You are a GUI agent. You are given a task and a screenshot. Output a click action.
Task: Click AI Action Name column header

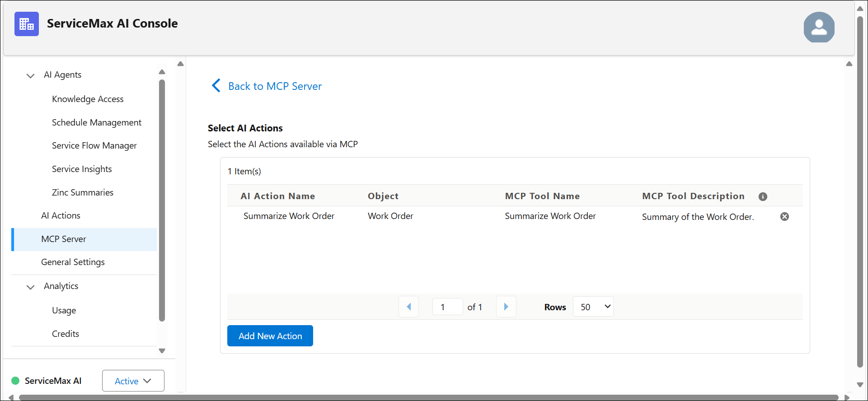pyautogui.click(x=278, y=196)
